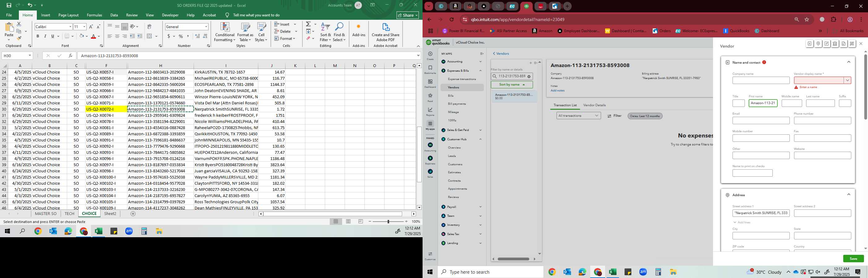This screenshot has height=278, width=868.
Task: Reload the page in browser toolbar
Action: coord(452,19)
